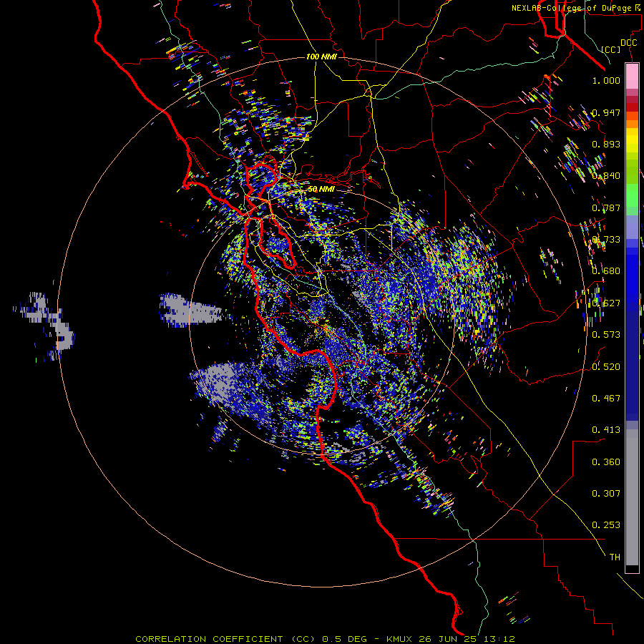Viewport: 644px width, 644px height.
Task: Select the 0.840 legend value
Action: [x=606, y=176]
